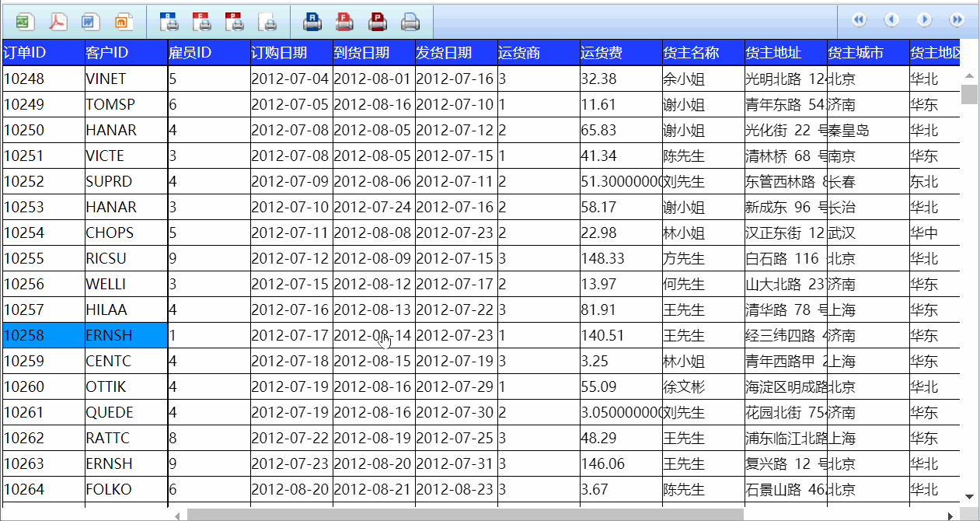Click shipper name 余小姐

703,79
